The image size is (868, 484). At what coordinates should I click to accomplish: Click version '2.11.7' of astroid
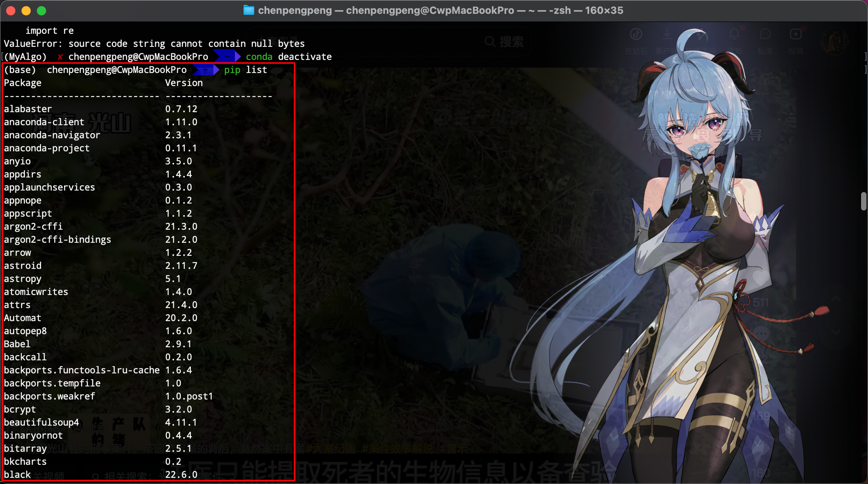click(181, 266)
